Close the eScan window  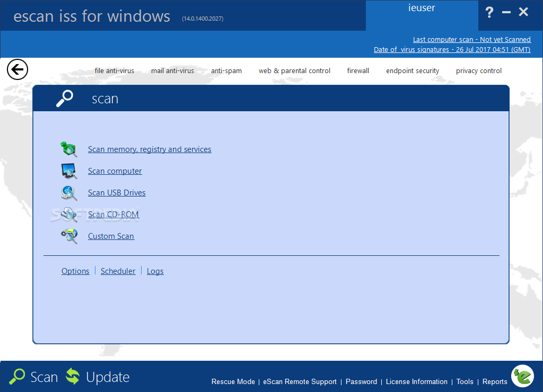click(x=523, y=12)
